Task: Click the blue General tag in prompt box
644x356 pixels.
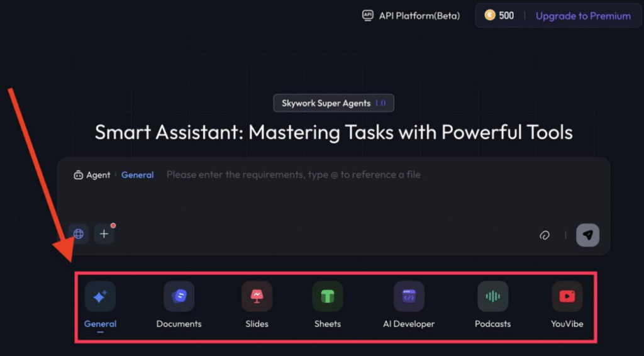Action: click(x=137, y=175)
